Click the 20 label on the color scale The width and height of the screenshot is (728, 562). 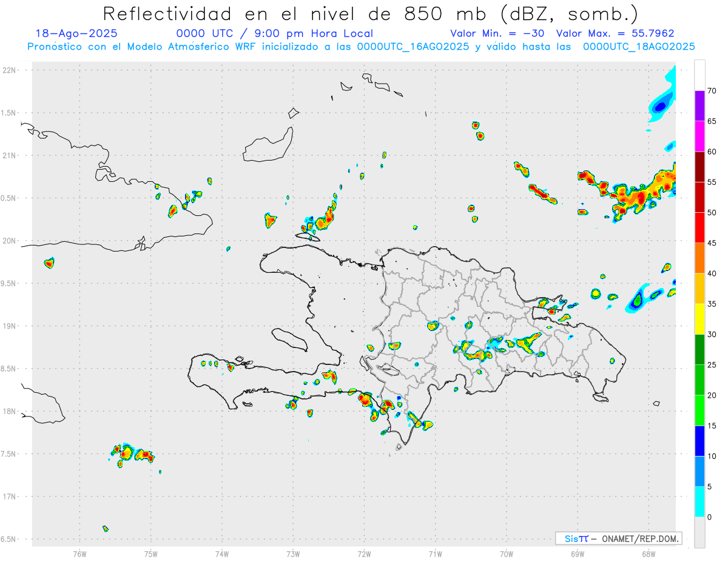[712, 395]
